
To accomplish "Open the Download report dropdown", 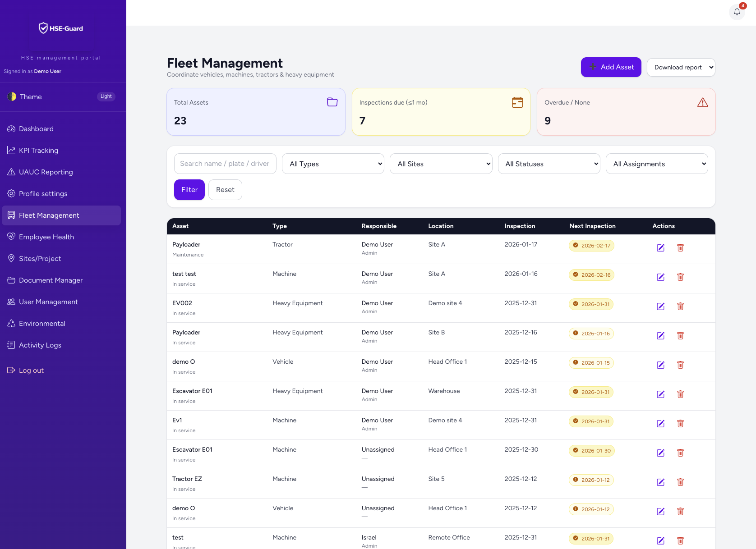I will (x=681, y=68).
